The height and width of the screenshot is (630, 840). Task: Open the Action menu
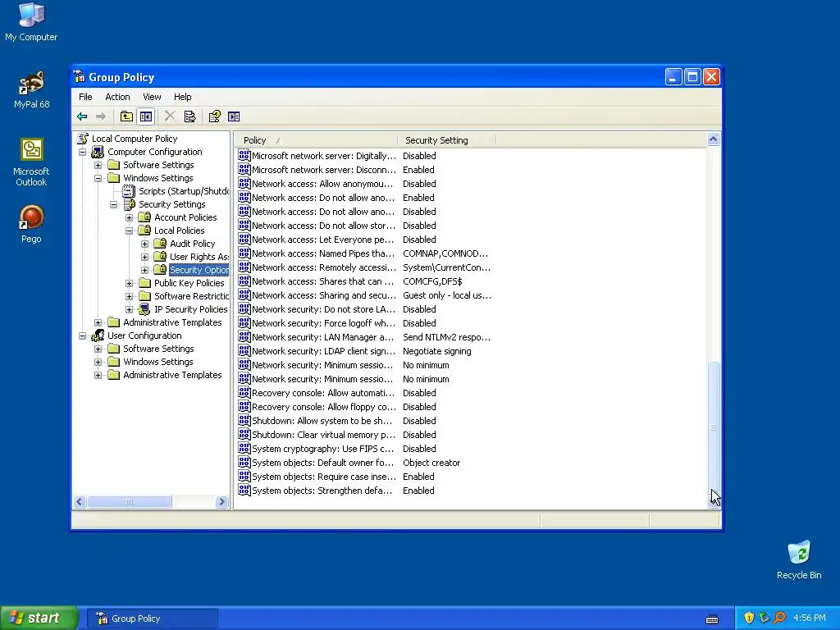[x=117, y=97]
